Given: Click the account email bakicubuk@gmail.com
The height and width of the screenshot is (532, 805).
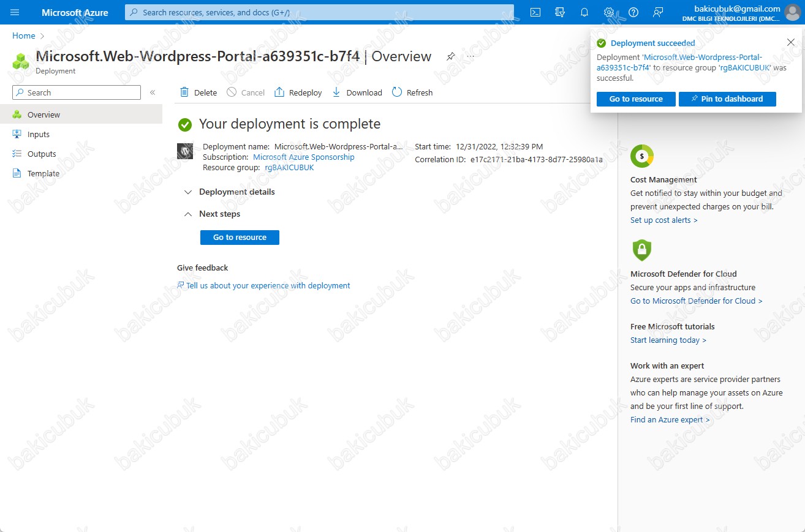Looking at the screenshot, I should [x=737, y=9].
